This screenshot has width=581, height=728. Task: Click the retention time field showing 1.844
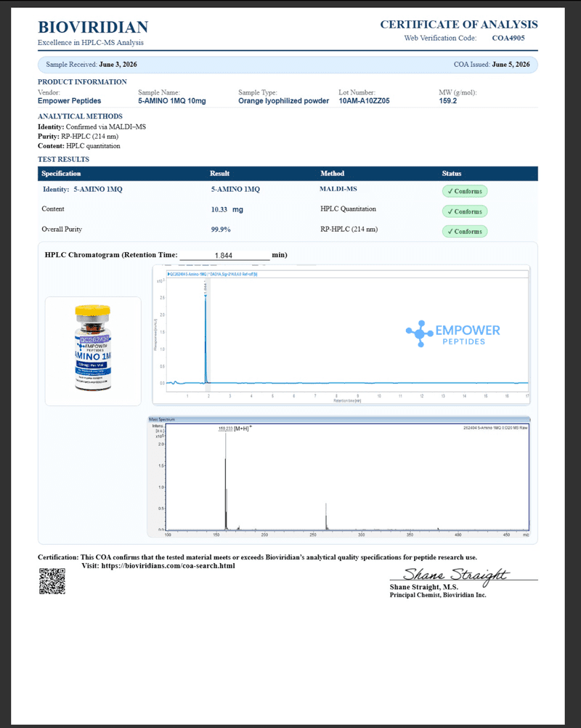(x=224, y=255)
